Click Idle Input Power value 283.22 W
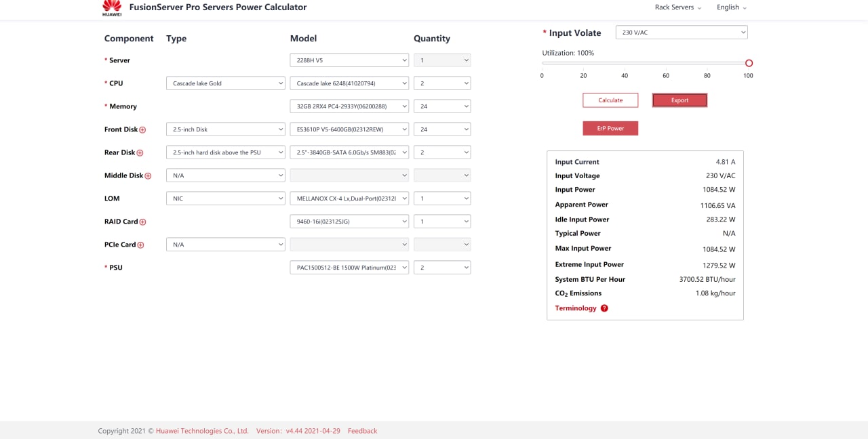 coord(721,219)
